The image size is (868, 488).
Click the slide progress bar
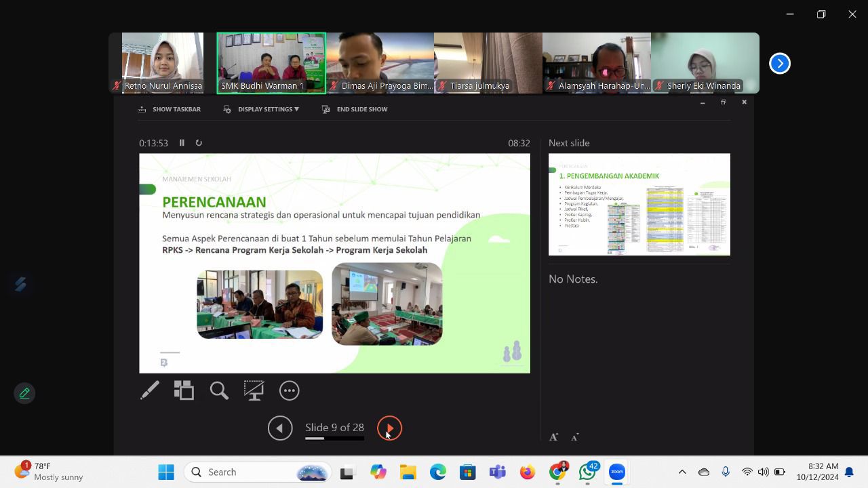334,438
